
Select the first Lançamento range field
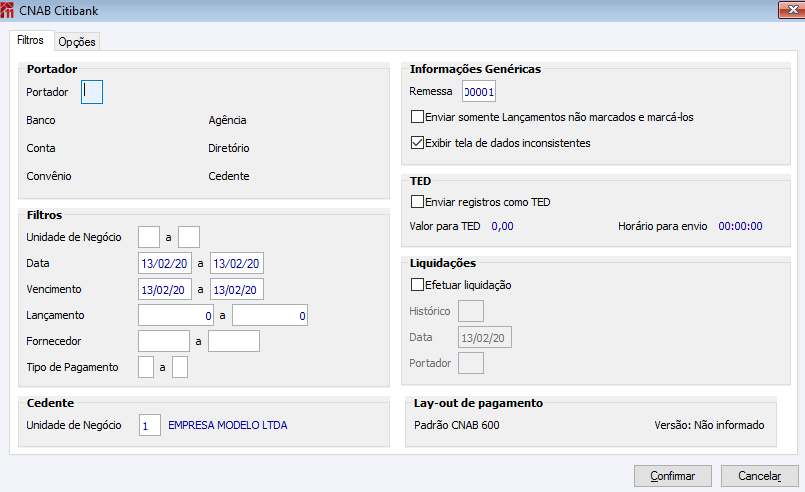(x=177, y=316)
